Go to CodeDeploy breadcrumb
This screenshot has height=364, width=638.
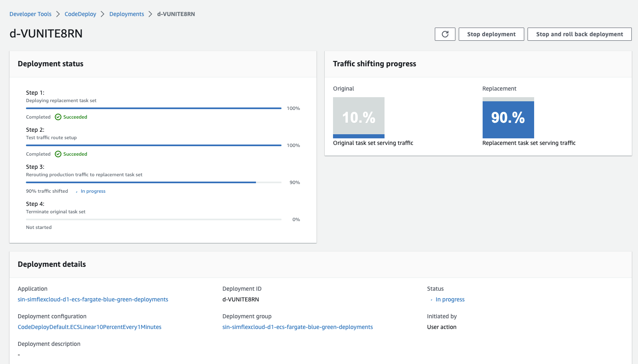coord(80,14)
